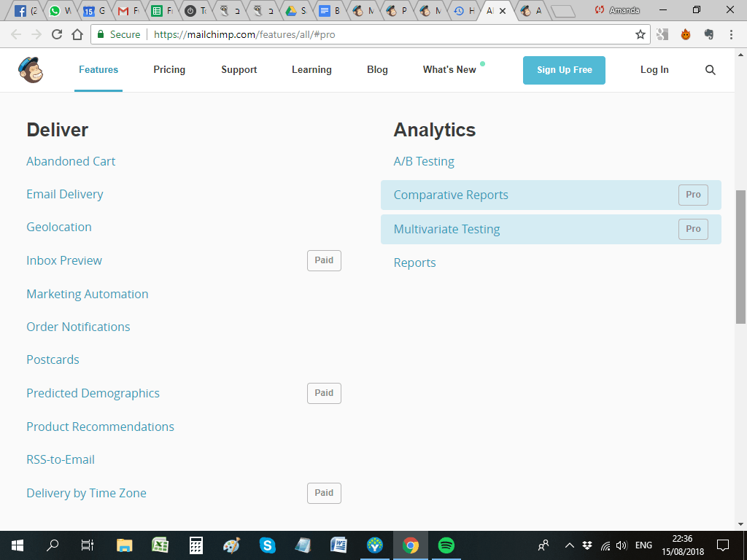Image resolution: width=747 pixels, height=560 pixels.
Task: Reload the page with the refresh icon
Action: [x=57, y=34]
